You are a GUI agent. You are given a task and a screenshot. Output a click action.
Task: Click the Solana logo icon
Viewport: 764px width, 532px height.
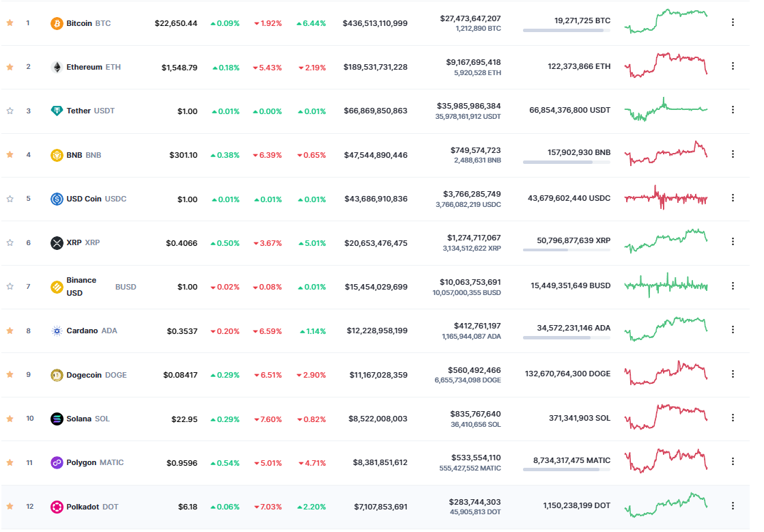pyautogui.click(x=57, y=419)
